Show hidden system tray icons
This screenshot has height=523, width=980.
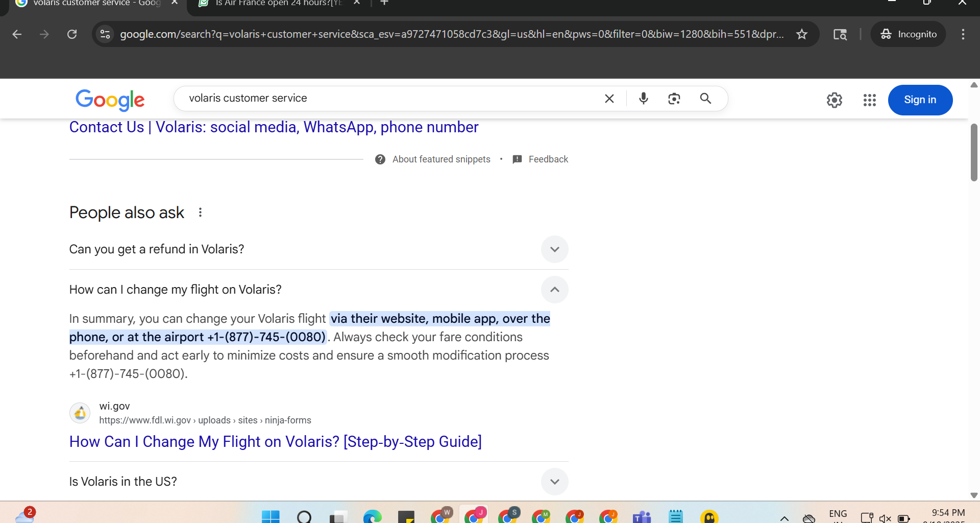tap(785, 518)
